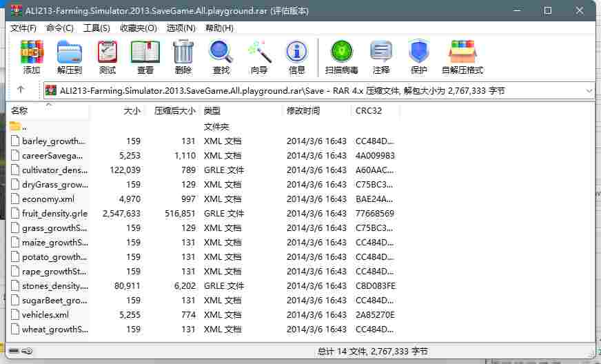Screen dimensions: 601x364
Task: Click the Comment (注释) icon
Action: pyautogui.click(x=381, y=52)
